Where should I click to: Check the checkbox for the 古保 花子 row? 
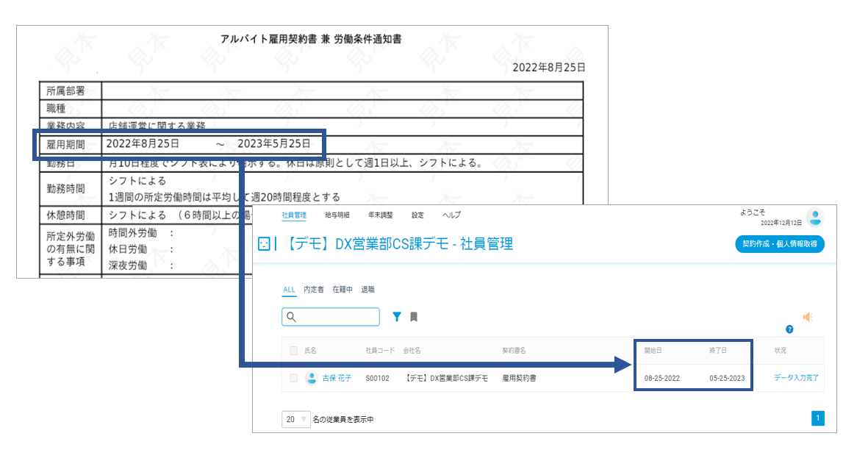pos(293,379)
